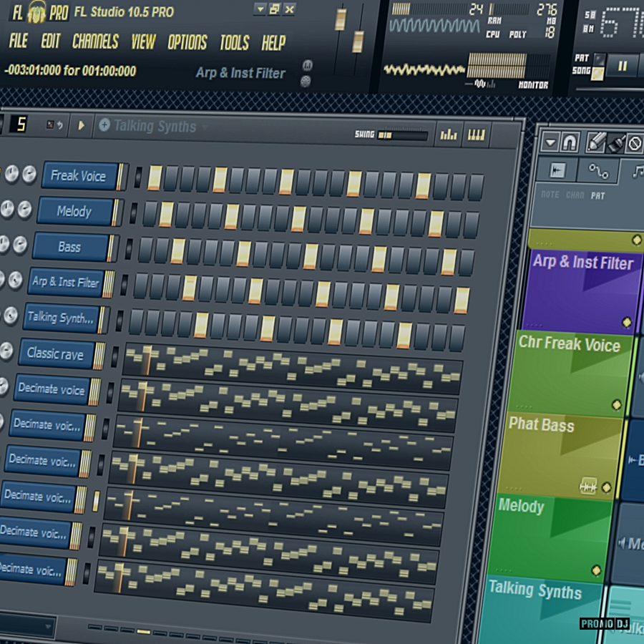This screenshot has height=644, width=644.
Task: Select the Freak Voice channel button
Action: click(x=79, y=176)
